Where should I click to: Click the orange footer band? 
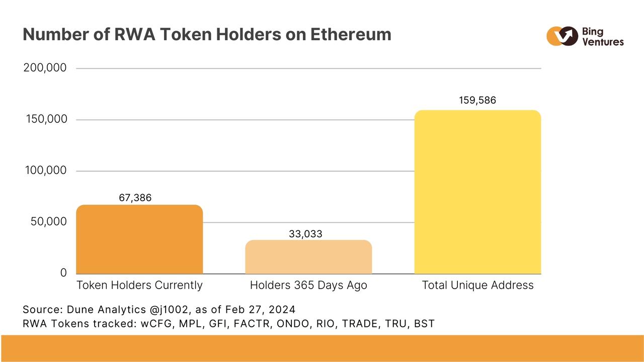tap(322, 348)
